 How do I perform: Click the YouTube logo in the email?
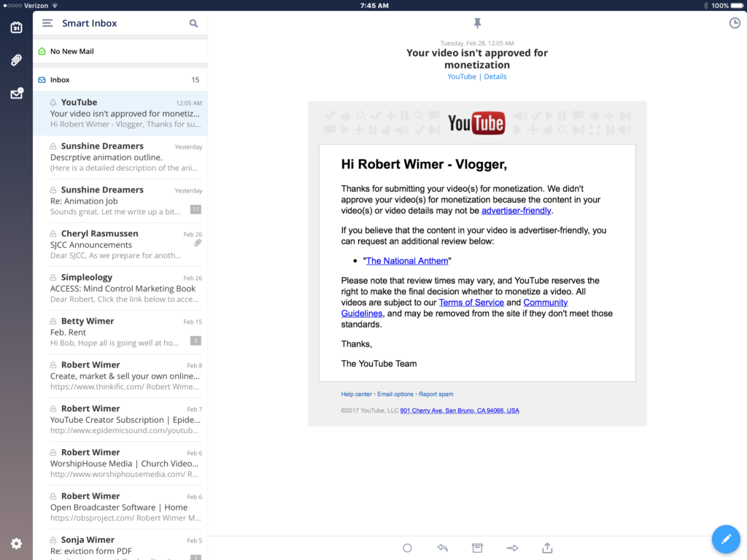(x=476, y=123)
